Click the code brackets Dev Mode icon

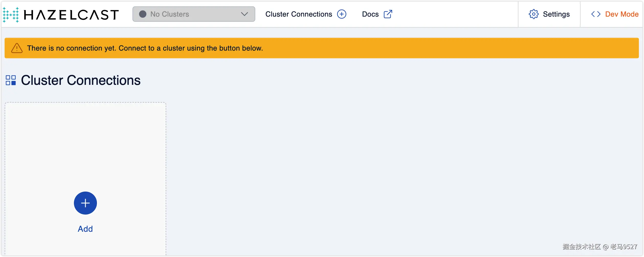[596, 14]
